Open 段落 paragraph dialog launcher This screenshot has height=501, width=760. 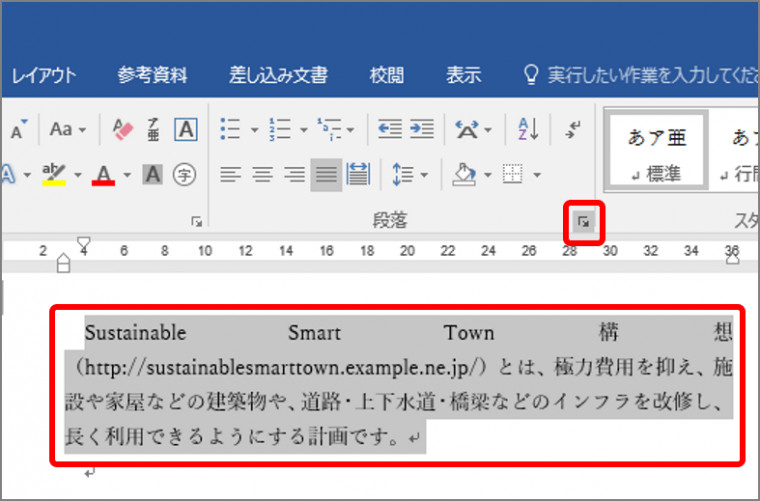(x=584, y=222)
